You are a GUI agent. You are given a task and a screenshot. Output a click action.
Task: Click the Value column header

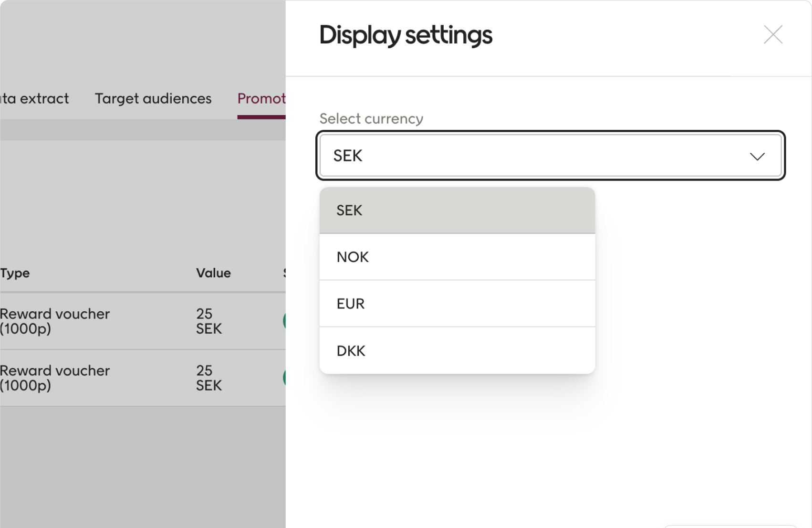213,273
